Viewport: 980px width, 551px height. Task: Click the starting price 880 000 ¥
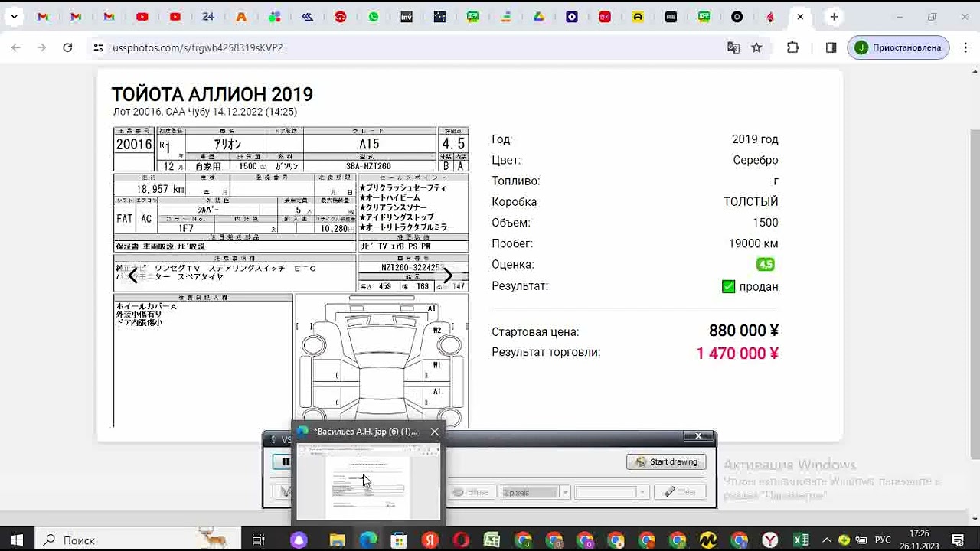coord(743,331)
